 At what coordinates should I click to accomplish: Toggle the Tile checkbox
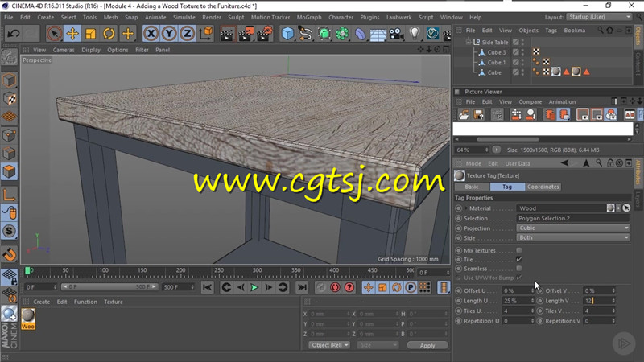point(518,259)
